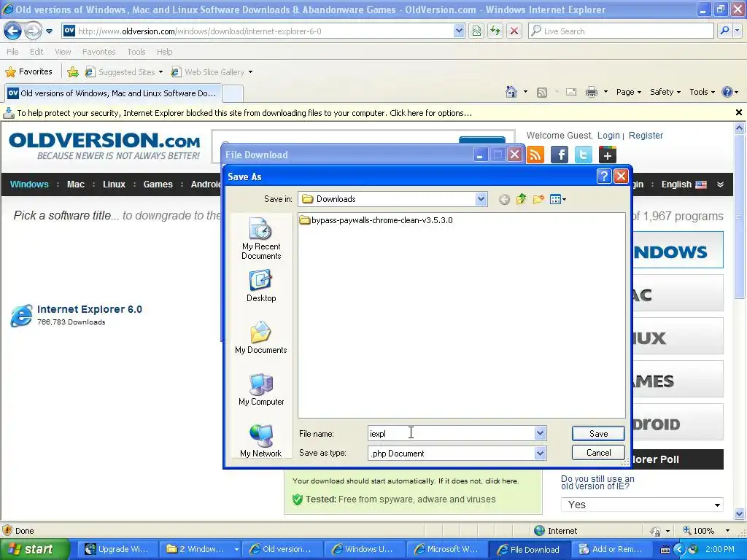
Task: Open the Edit menu
Action: (x=36, y=52)
